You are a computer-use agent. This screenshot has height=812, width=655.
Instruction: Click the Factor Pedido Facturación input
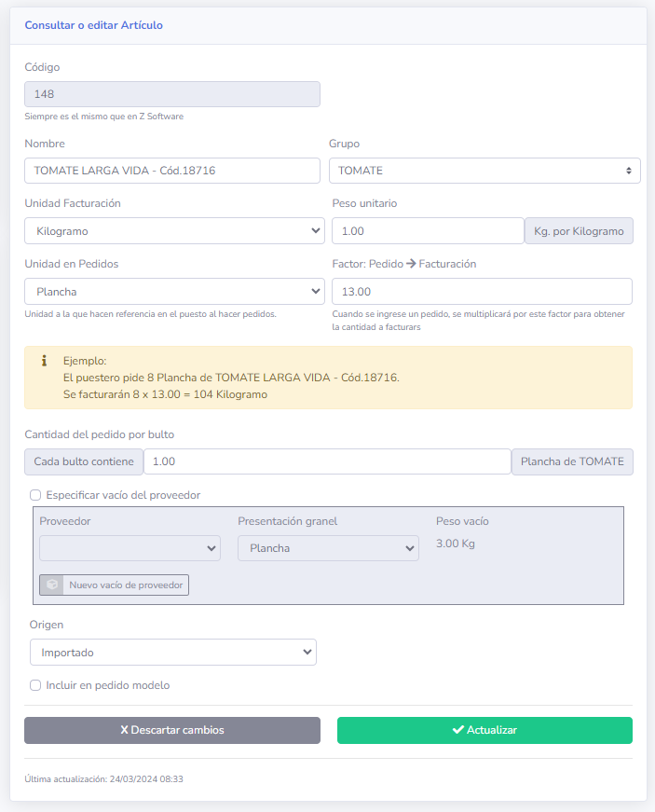482,292
